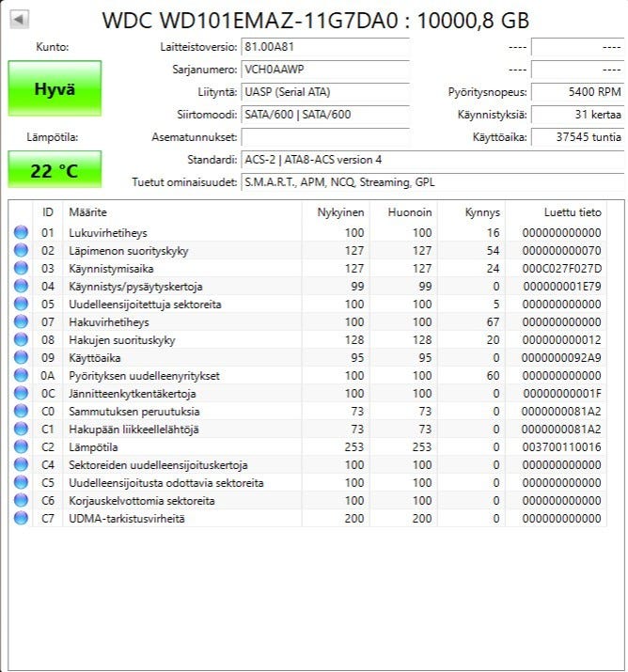Click raw value 000000000070
The height and width of the screenshot is (672, 628).
click(x=561, y=251)
